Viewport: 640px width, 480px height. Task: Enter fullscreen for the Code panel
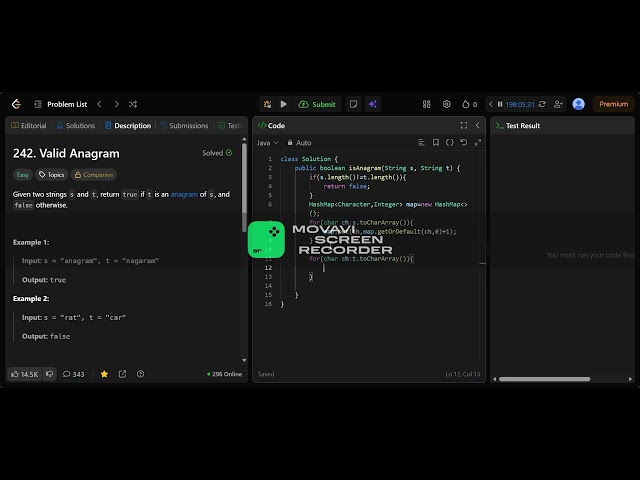point(464,125)
